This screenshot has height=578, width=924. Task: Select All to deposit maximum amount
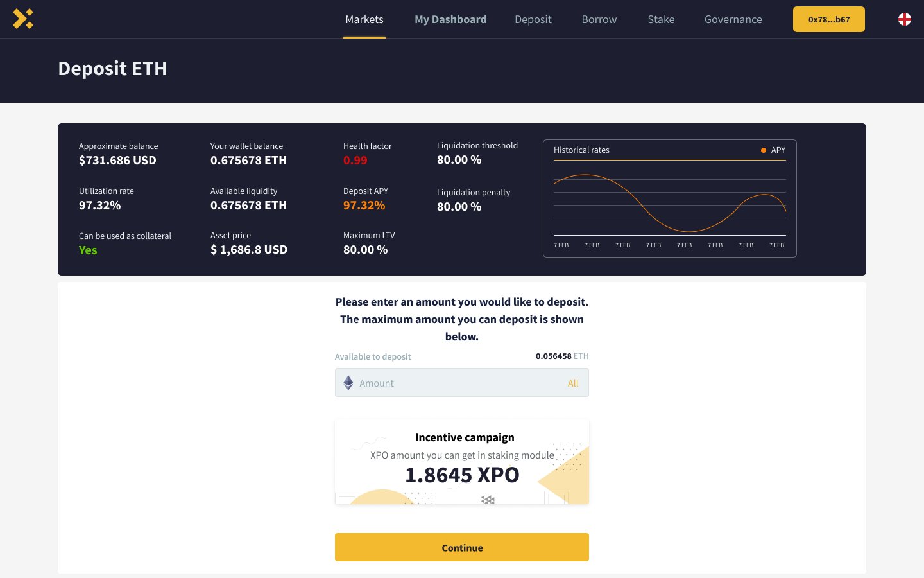[x=573, y=383]
